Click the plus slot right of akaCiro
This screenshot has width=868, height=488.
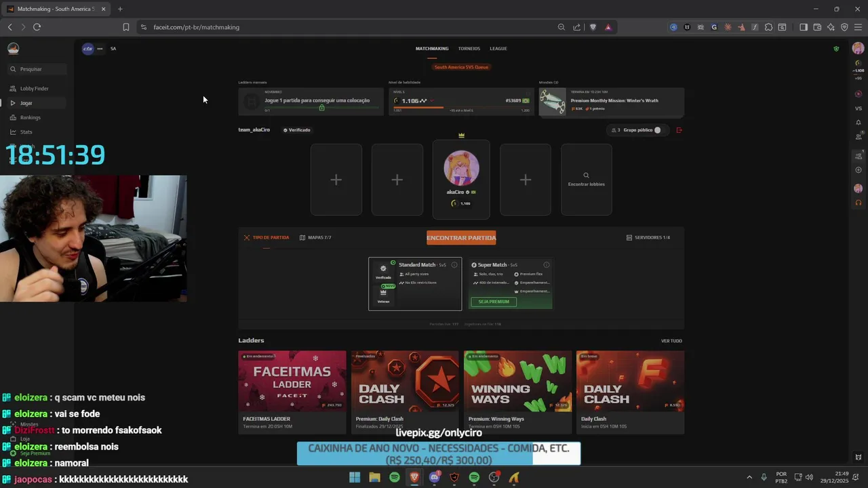526,180
